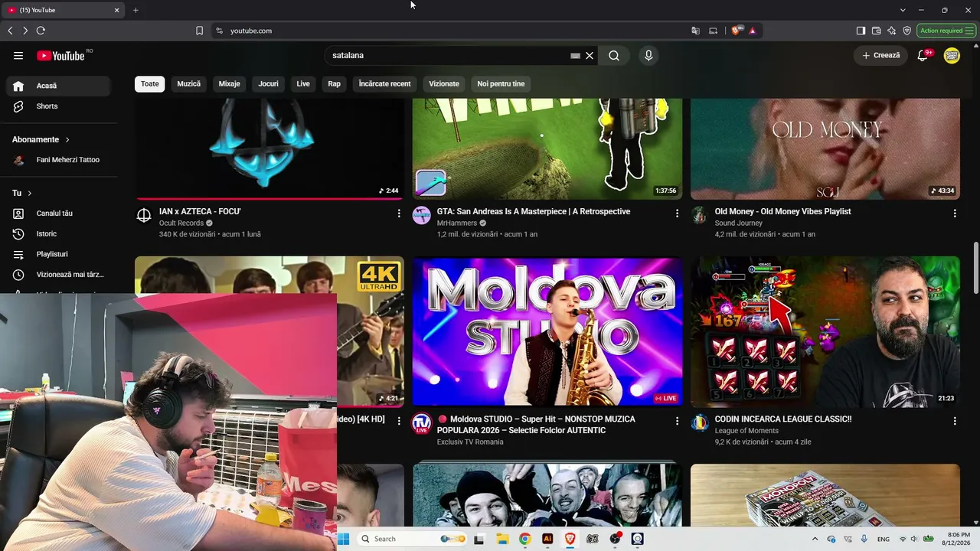980x551 pixels.
Task: Open the Brave Shields icon
Action: click(737, 31)
